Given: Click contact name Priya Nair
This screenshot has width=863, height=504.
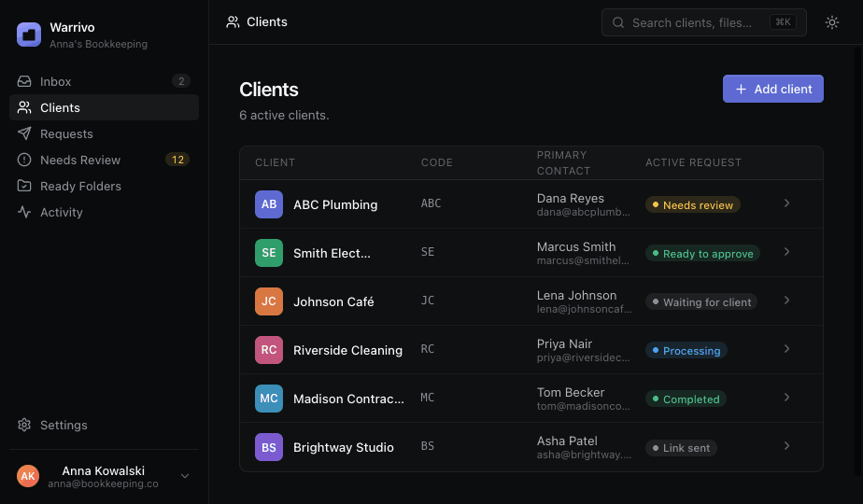Looking at the screenshot, I should pos(564,343).
